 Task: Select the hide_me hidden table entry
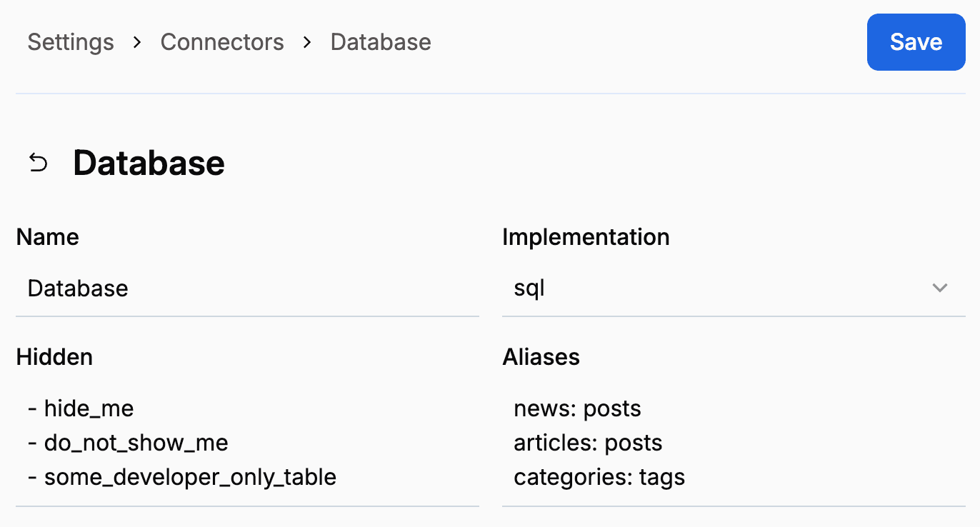click(x=89, y=408)
